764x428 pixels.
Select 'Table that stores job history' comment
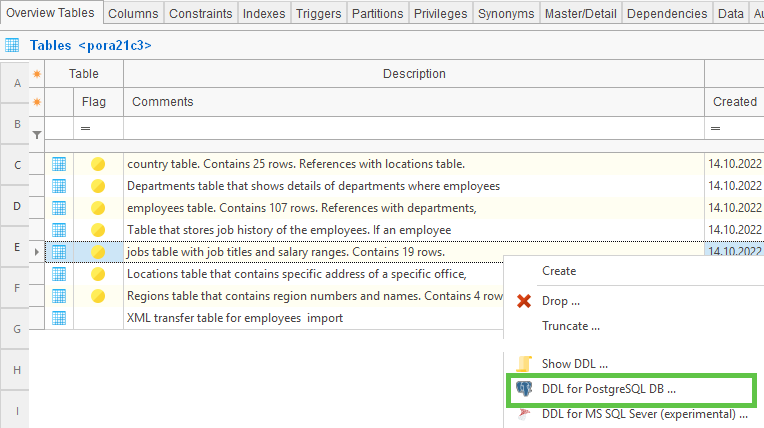(289, 230)
